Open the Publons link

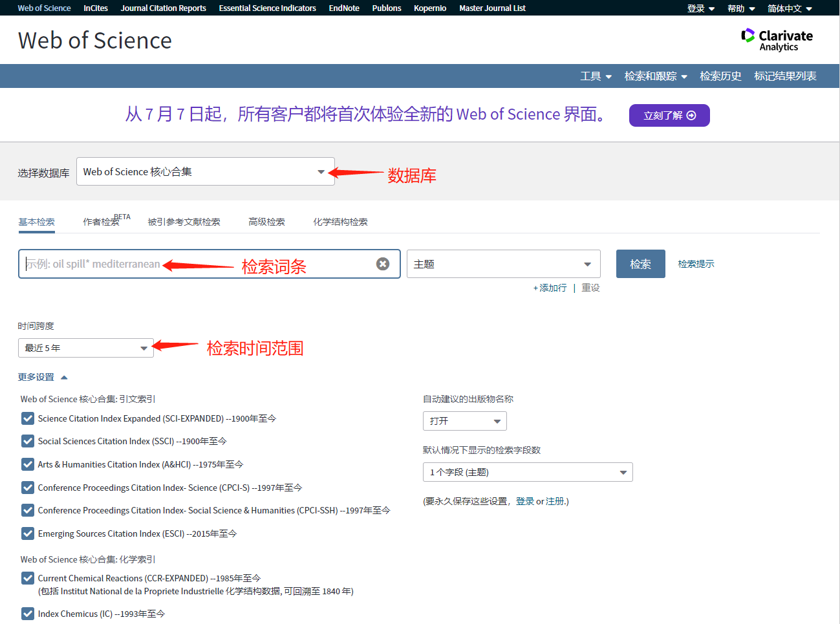click(x=387, y=8)
